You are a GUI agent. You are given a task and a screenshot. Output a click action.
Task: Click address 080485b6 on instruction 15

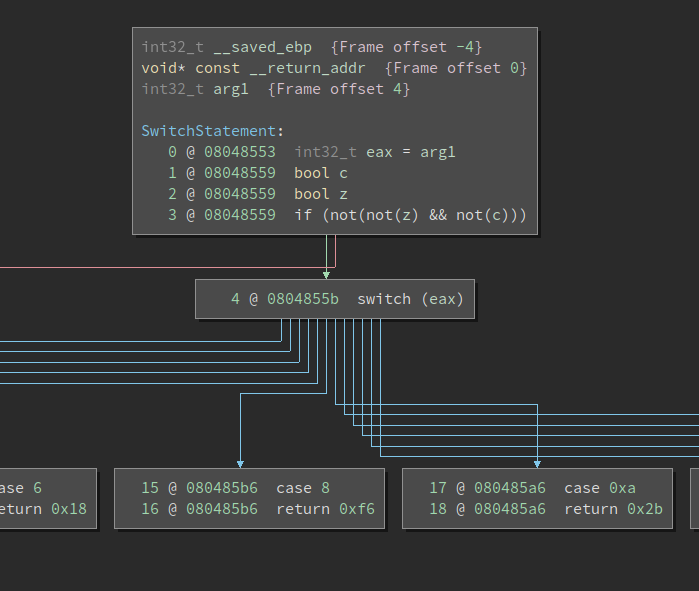221,488
